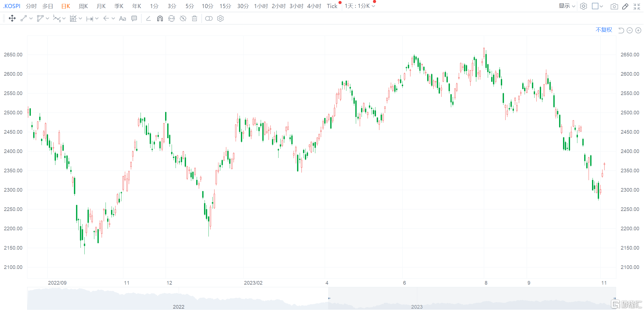Select the move/pan crosshair tool
The image size is (644, 311).
point(12,18)
